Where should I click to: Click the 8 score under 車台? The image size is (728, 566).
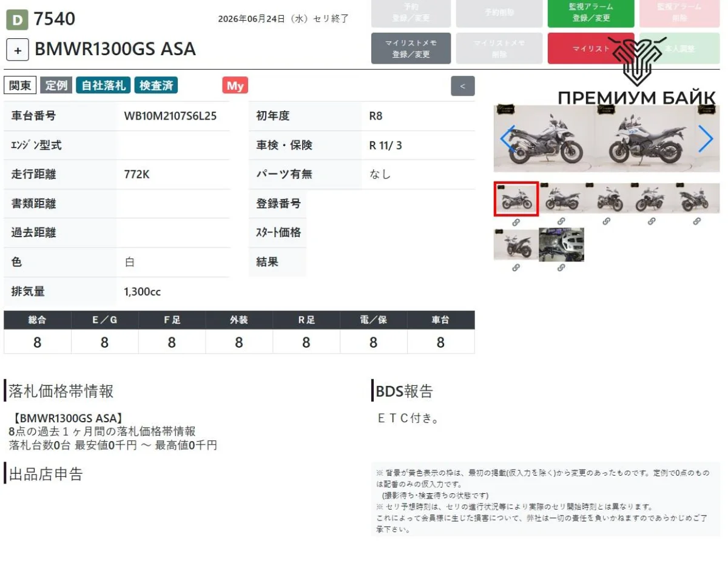[x=441, y=342]
